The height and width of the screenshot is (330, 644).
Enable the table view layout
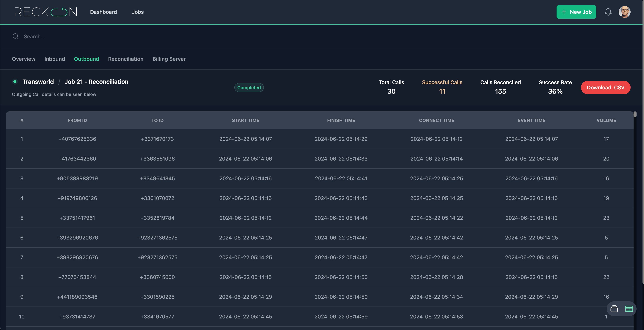click(x=629, y=309)
